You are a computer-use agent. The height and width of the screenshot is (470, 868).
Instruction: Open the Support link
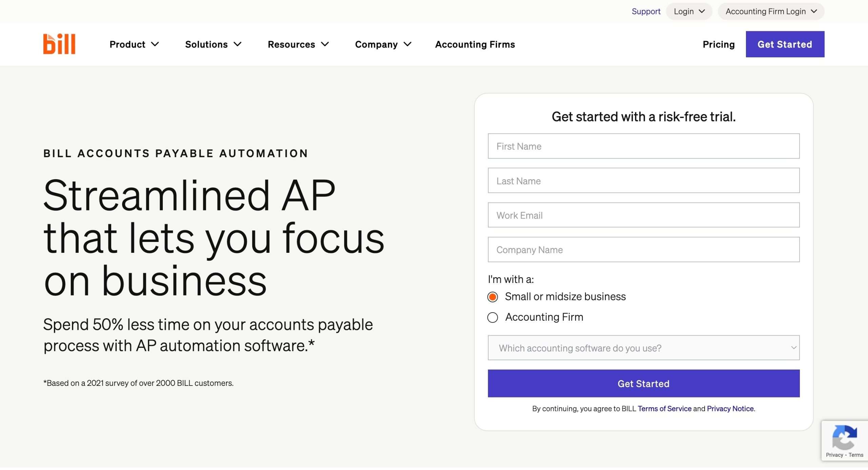click(646, 12)
